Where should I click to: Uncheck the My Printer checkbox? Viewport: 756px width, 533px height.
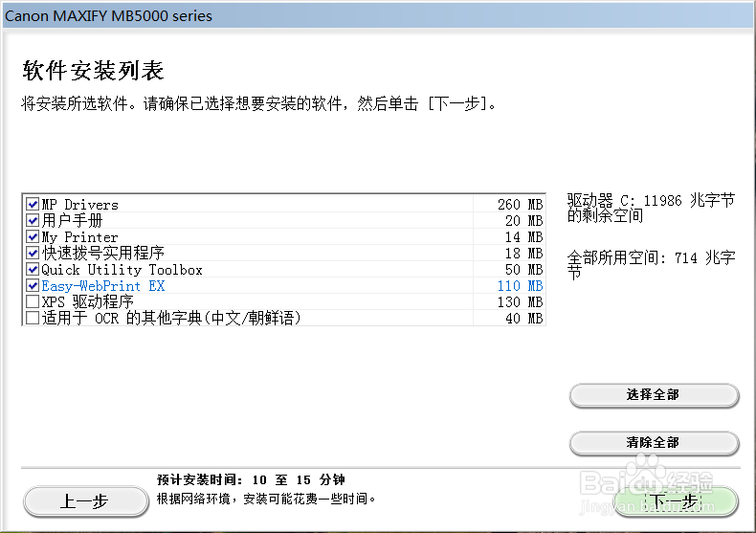33,236
